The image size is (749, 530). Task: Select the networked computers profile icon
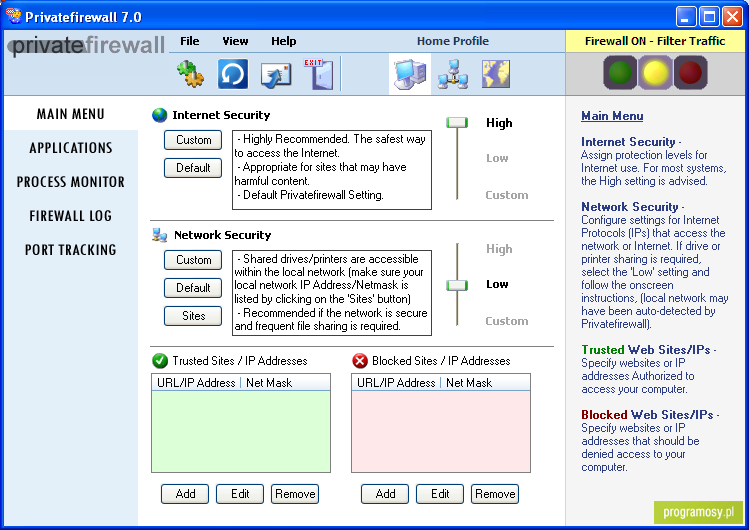point(453,74)
